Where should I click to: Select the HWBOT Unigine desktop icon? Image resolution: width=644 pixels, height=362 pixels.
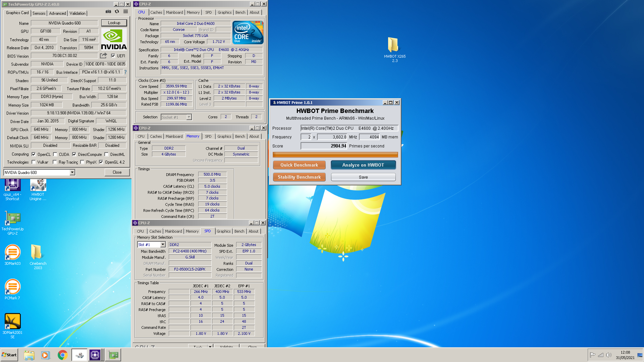coord(38,190)
